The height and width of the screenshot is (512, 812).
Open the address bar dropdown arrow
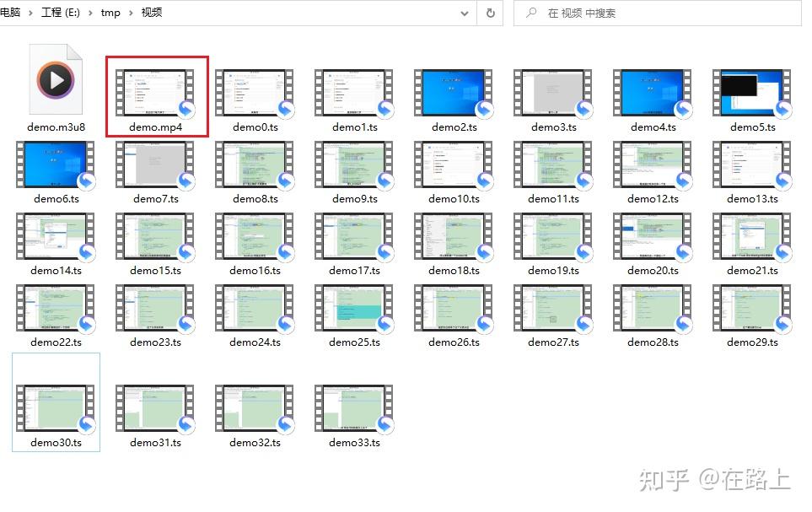[465, 13]
